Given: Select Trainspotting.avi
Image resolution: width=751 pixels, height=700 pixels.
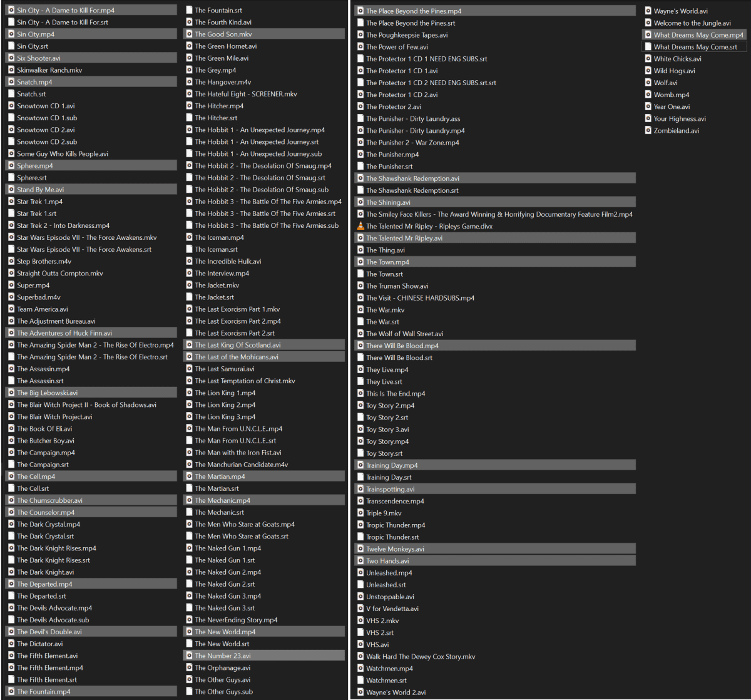Looking at the screenshot, I should pyautogui.click(x=495, y=489).
